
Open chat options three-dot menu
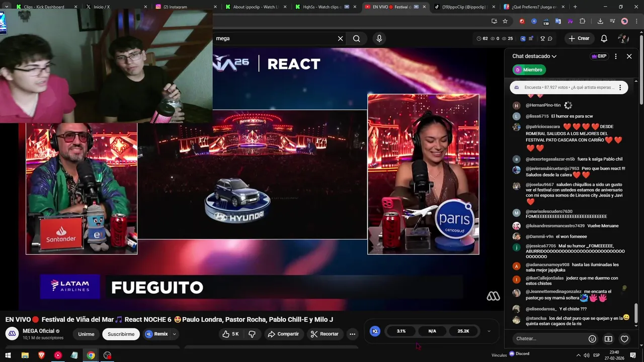(x=616, y=56)
